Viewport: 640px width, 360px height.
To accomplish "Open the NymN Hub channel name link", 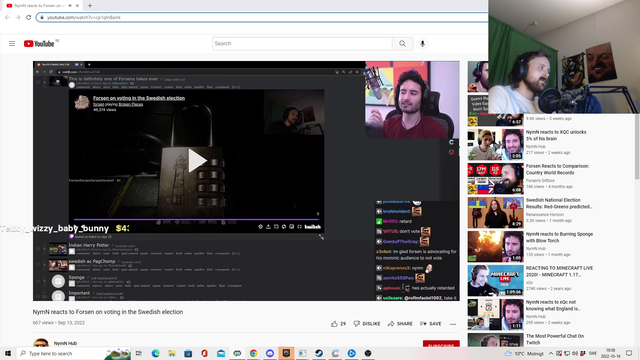I will (x=65, y=343).
